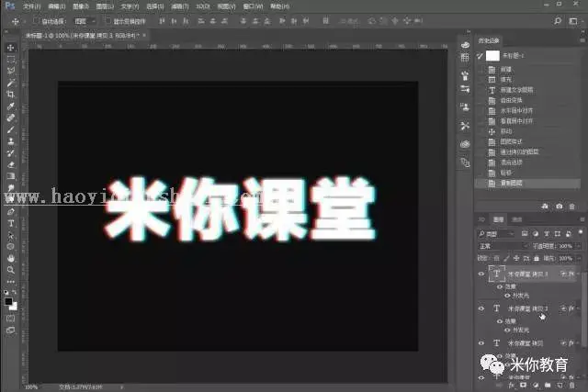This screenshot has width=588, height=392.
Task: Open the 编辑(E) menu
Action: [x=57, y=6]
